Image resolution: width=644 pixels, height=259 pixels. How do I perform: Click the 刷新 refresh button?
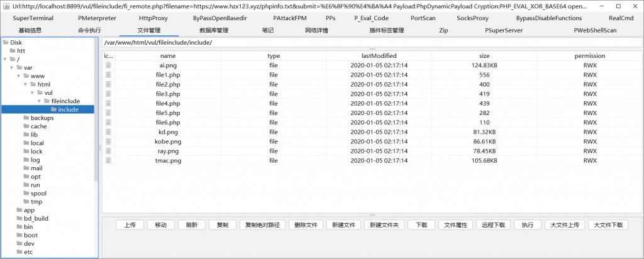point(192,225)
